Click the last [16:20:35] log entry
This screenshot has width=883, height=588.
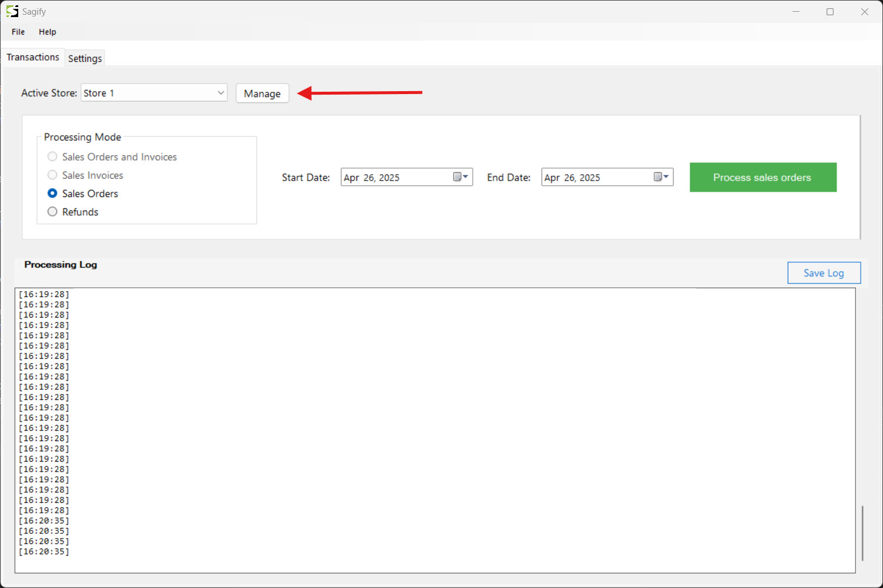tap(44, 552)
